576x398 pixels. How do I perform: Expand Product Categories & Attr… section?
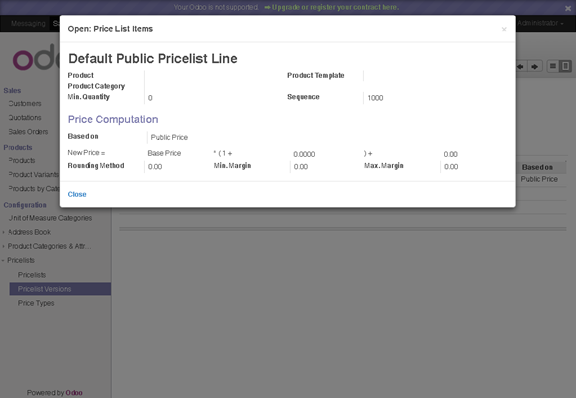tap(49, 246)
